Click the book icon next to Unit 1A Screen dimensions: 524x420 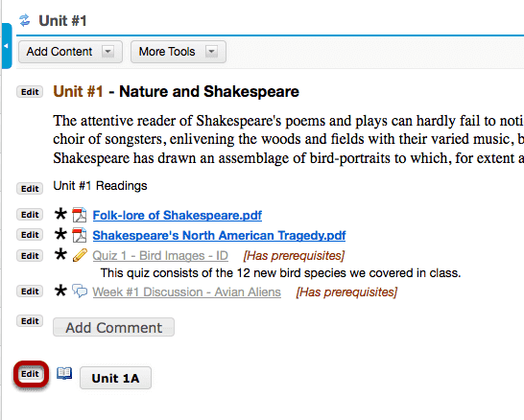click(x=64, y=373)
